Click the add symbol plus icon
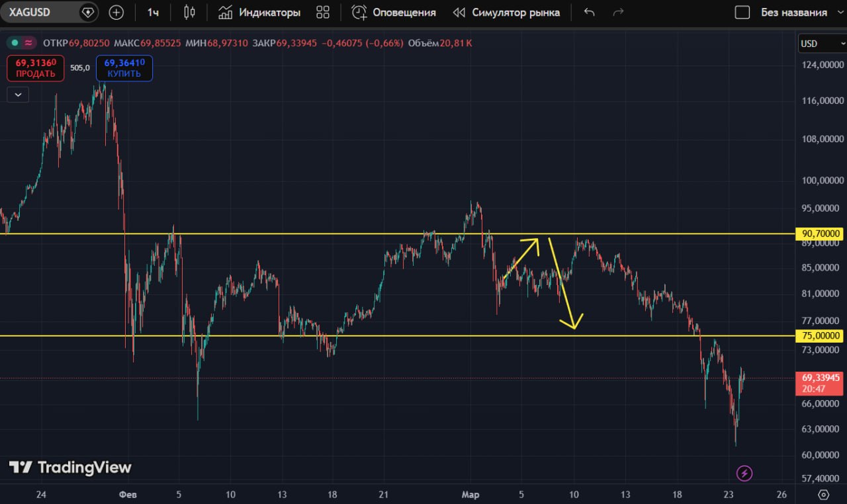 tap(116, 13)
